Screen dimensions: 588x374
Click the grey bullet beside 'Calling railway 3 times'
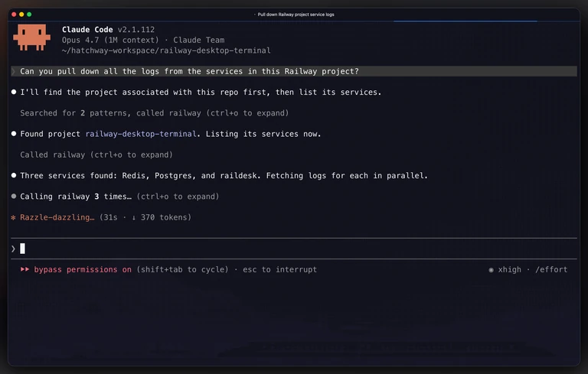tap(14, 197)
